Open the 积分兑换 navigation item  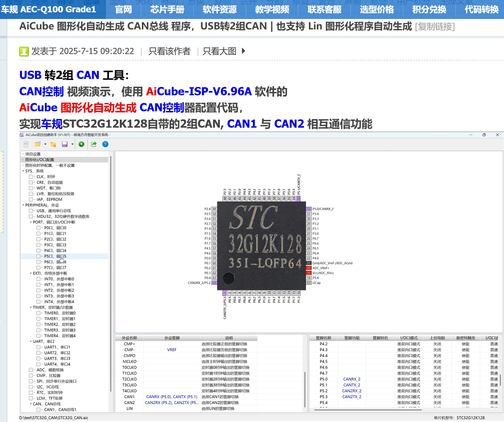coord(430,9)
